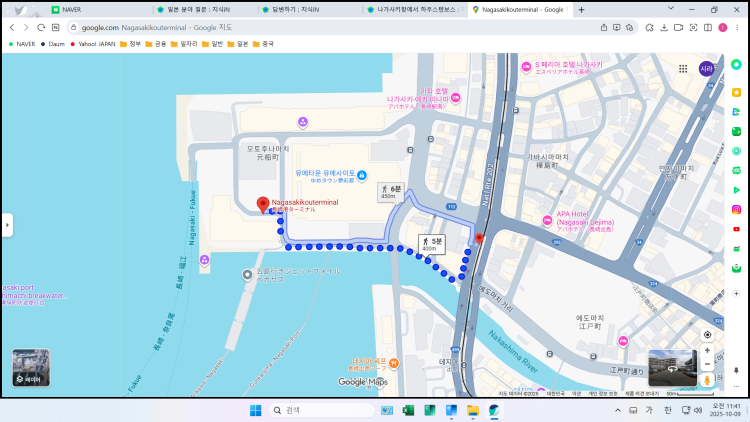The height and width of the screenshot is (422, 750).
Task: Toggle the Layers map view thumbnail
Action: pyautogui.click(x=30, y=367)
